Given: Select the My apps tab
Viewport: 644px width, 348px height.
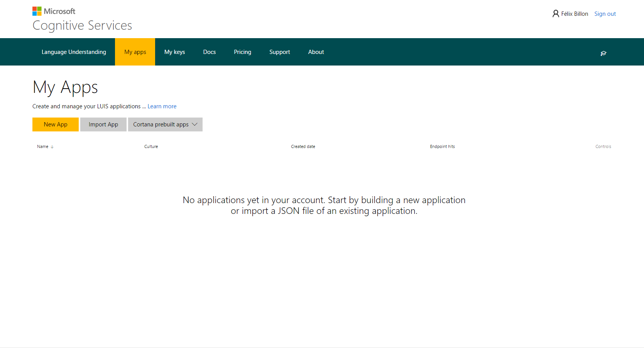Looking at the screenshot, I should click(x=135, y=52).
